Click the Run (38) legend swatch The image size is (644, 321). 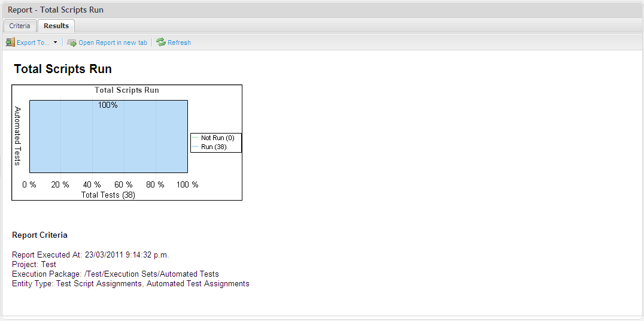[x=195, y=147]
